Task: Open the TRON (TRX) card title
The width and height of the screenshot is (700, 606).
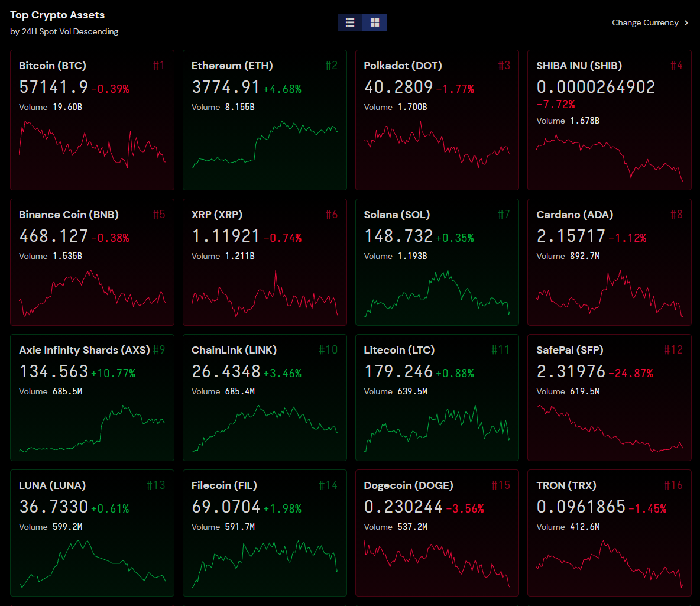Action: coord(566,485)
